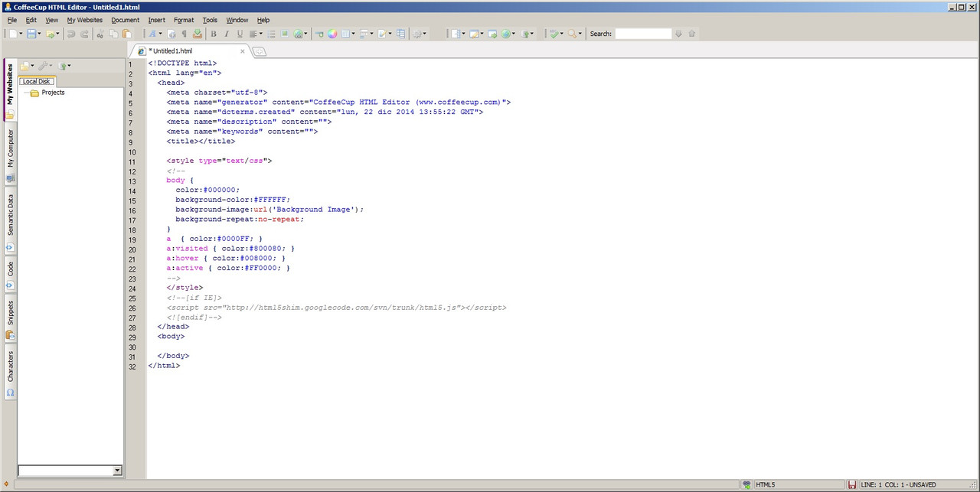
Task: Open the Format menu
Action: point(184,20)
